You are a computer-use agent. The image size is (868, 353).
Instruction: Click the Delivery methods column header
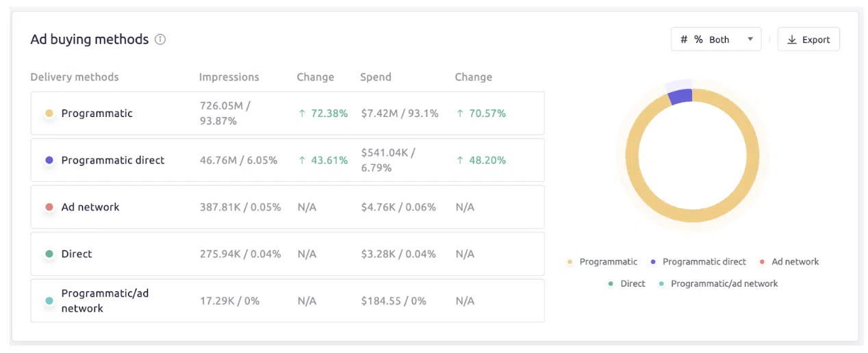point(75,77)
